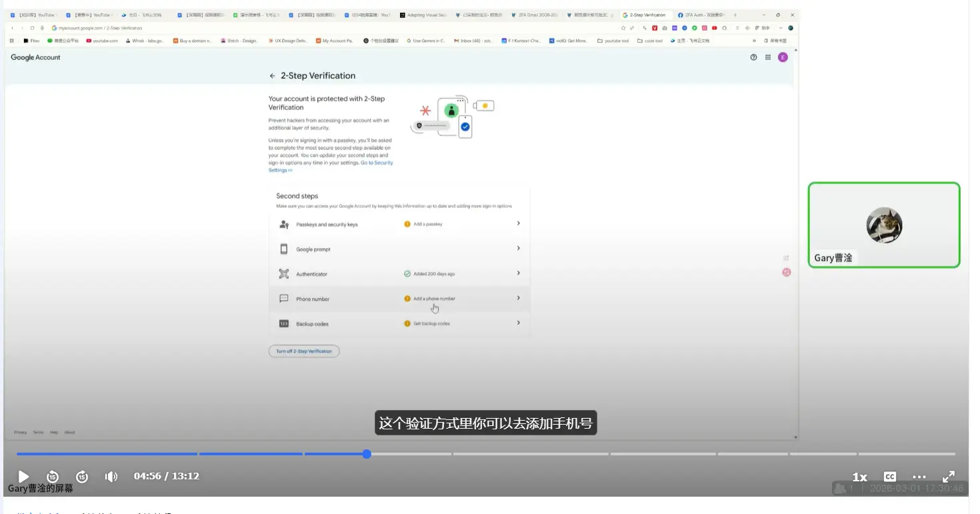Viewport: 980px width, 514px height.
Task: Click the Terms footer link
Action: pos(38,433)
